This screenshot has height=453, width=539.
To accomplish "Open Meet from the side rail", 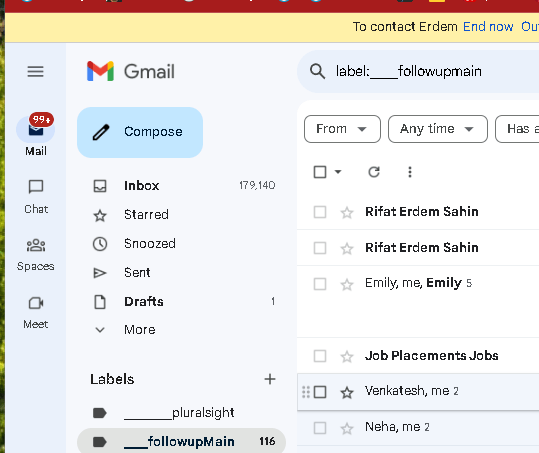I will pos(36,312).
